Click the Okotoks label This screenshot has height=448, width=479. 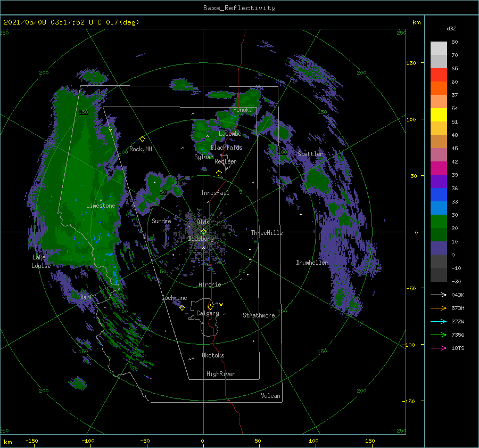click(x=213, y=355)
